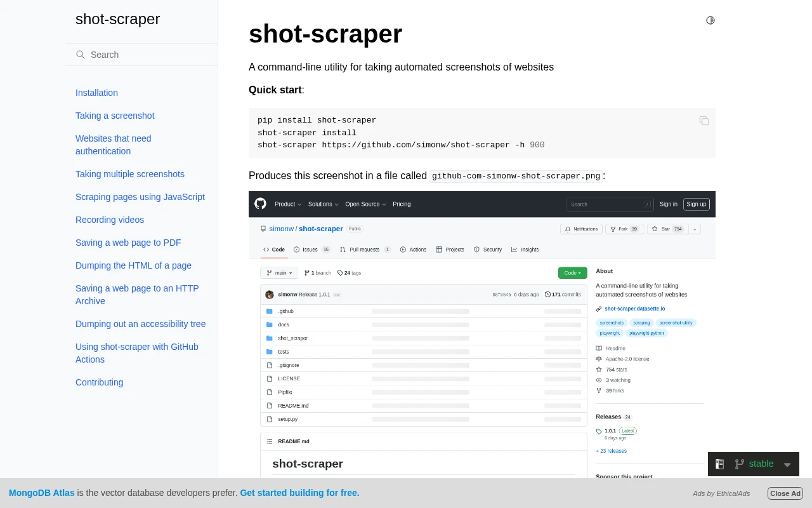Open Saving a web page to an HTTP Archive

pyautogui.click(x=137, y=295)
